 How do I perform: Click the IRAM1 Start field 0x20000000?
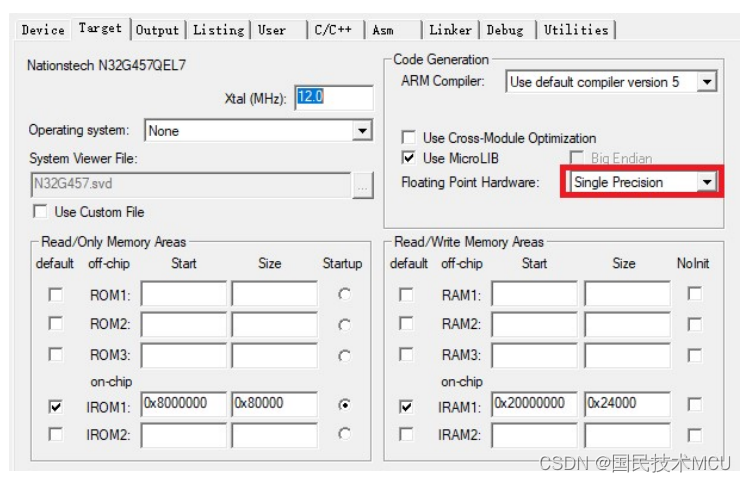535,404
